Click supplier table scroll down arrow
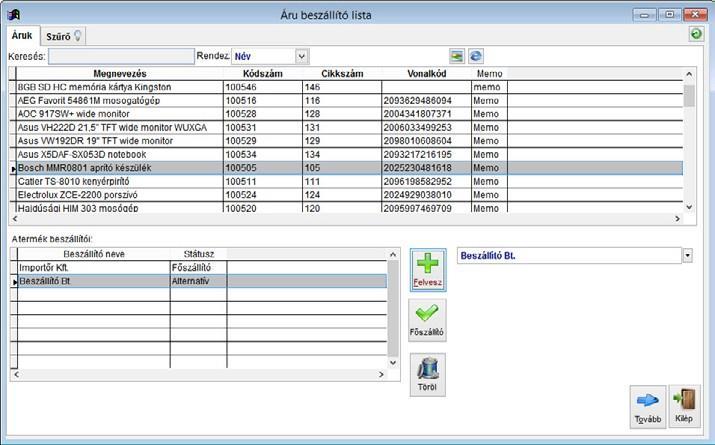Screen dimensions: 715x445 click(x=393, y=363)
